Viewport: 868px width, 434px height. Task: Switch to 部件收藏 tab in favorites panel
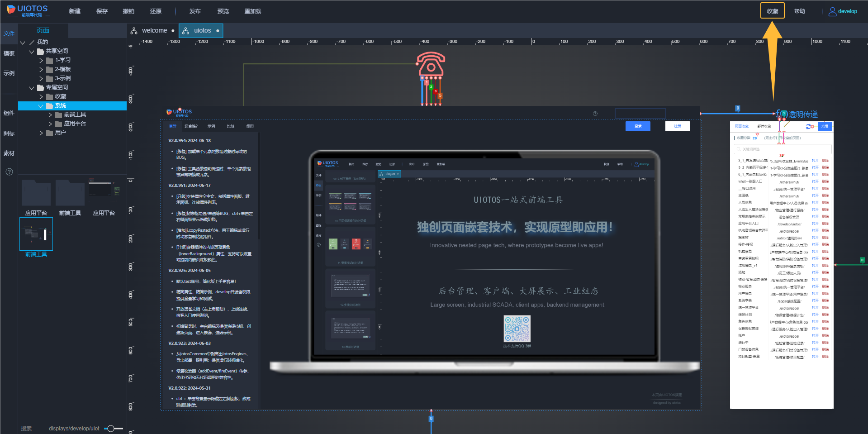click(764, 126)
